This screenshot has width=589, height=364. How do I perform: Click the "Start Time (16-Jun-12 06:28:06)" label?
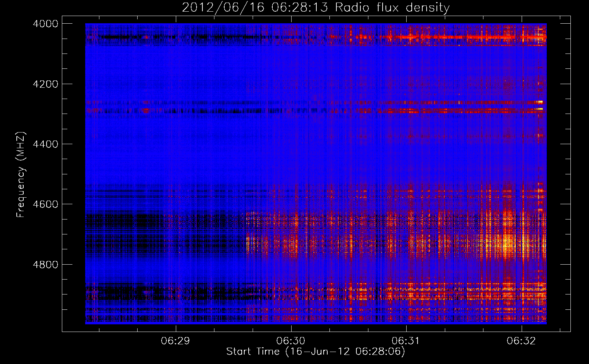316,352
